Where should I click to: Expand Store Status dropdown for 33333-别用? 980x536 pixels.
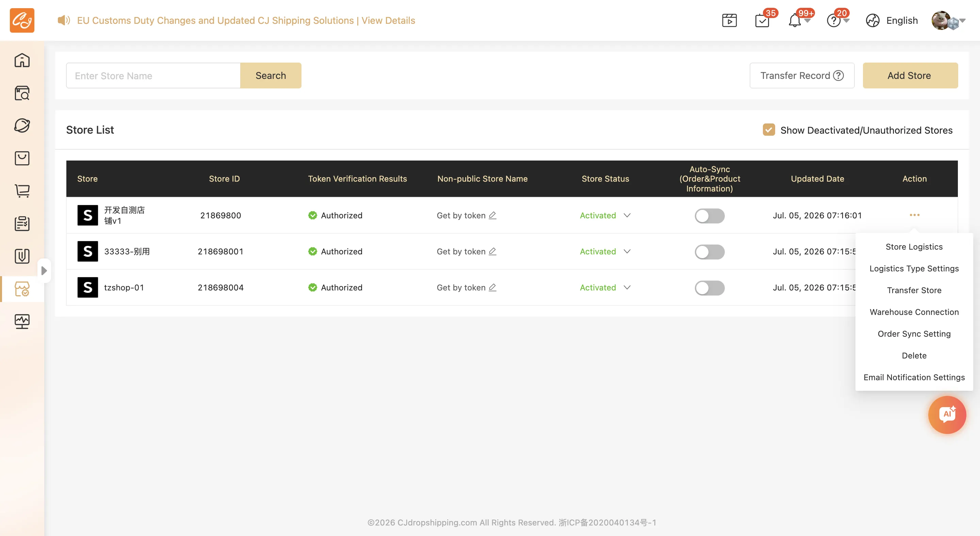coord(627,251)
